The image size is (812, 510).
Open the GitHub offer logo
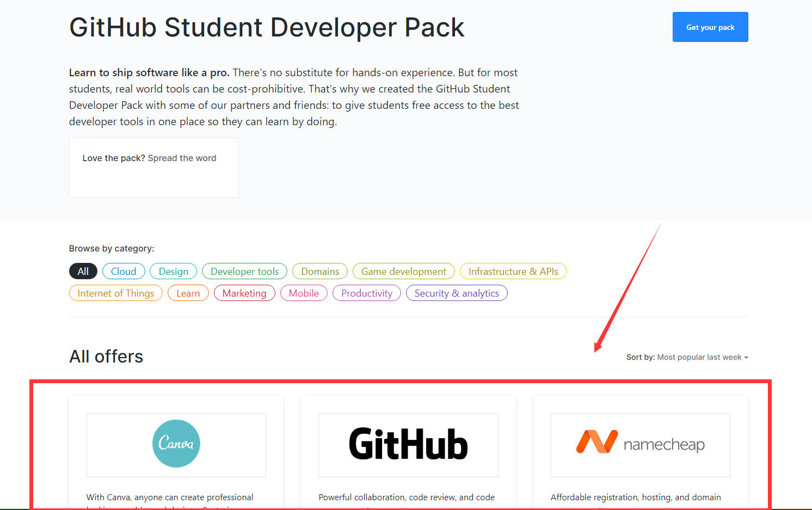coord(408,445)
